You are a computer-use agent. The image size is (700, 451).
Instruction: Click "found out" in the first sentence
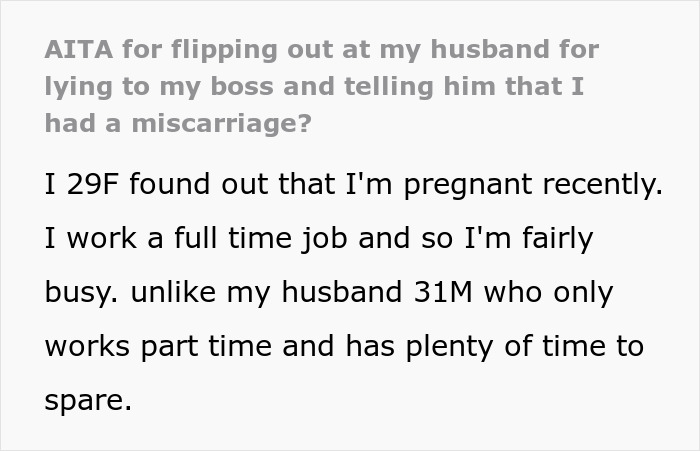coord(199,184)
